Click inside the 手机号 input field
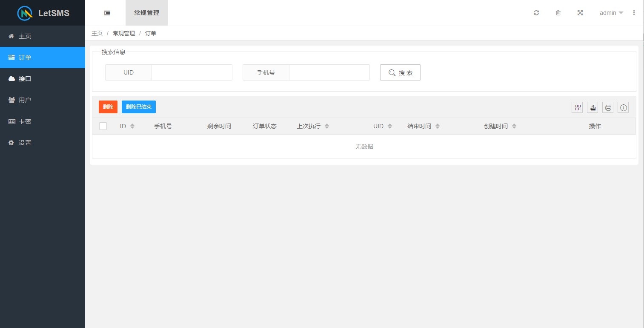This screenshot has height=328, width=644. pyautogui.click(x=329, y=72)
